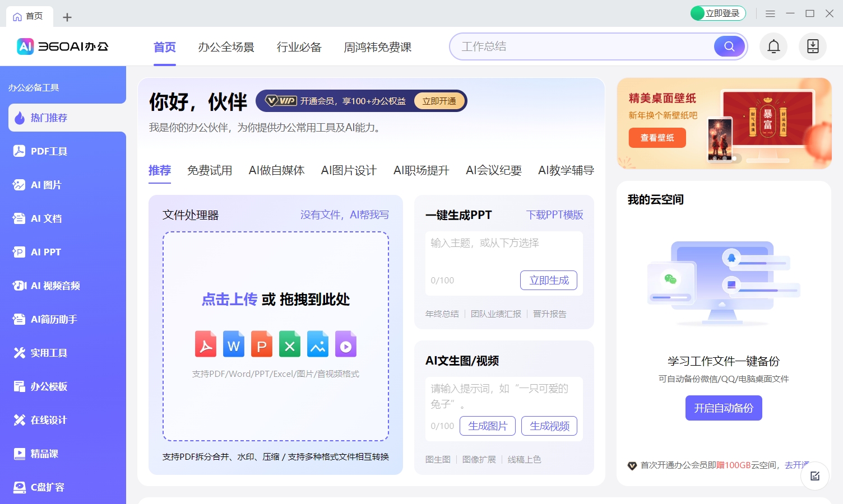The width and height of the screenshot is (843, 504).
Task: Click the Excel file type icon
Action: [290, 344]
